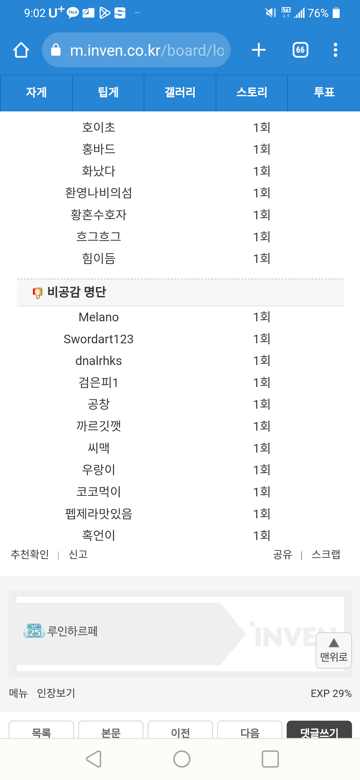
Task: Tap the 댓글쓰기 button
Action: click(319, 732)
